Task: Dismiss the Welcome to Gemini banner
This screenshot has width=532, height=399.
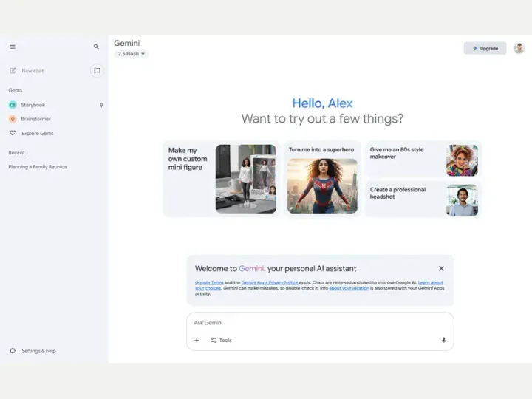Action: point(441,268)
